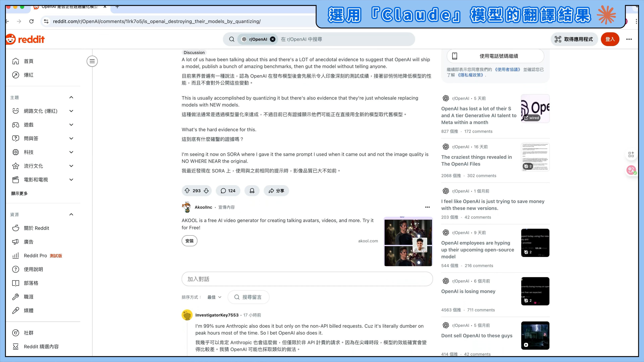This screenshot has height=362, width=644.
Task: Click 取得應用程式 get app button
Action: 574,39
